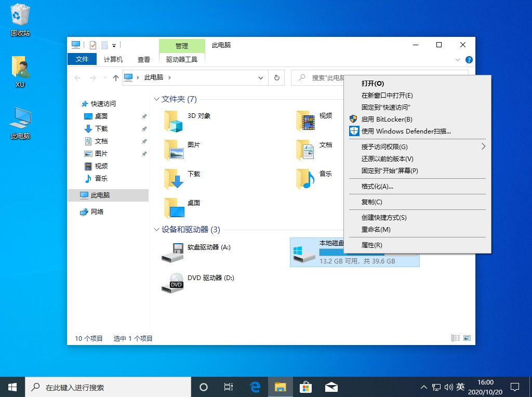Choose 启用 BitLocker(B) in context menu
Image resolution: width=532 pixels, height=397 pixels.
(417, 119)
